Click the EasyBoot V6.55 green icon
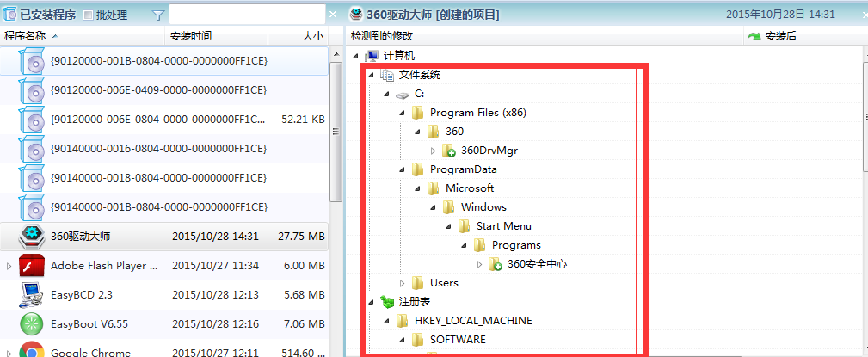Image resolution: width=868 pixels, height=357 pixels. [33, 324]
